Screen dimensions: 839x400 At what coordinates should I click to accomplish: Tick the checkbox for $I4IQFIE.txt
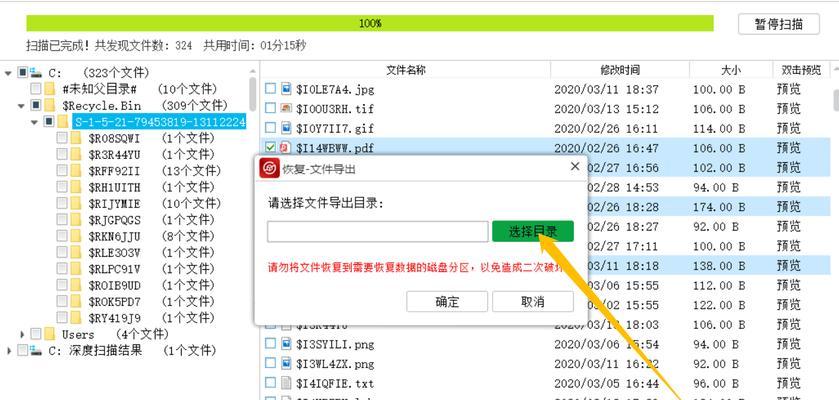271,383
